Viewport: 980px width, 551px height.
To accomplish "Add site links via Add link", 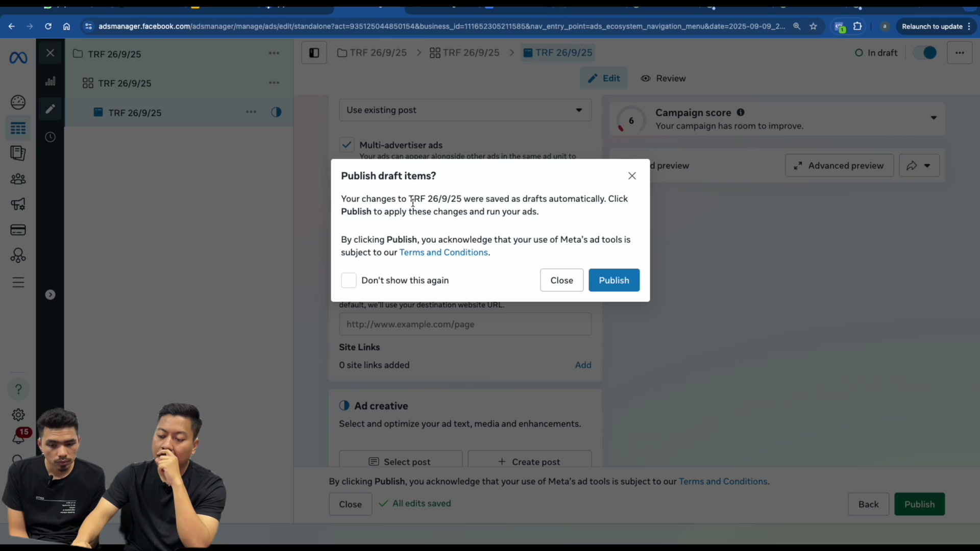I will [583, 365].
